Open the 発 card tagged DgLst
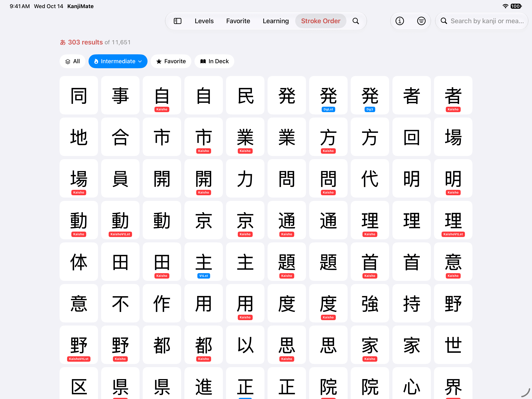532x399 pixels. coord(328,95)
